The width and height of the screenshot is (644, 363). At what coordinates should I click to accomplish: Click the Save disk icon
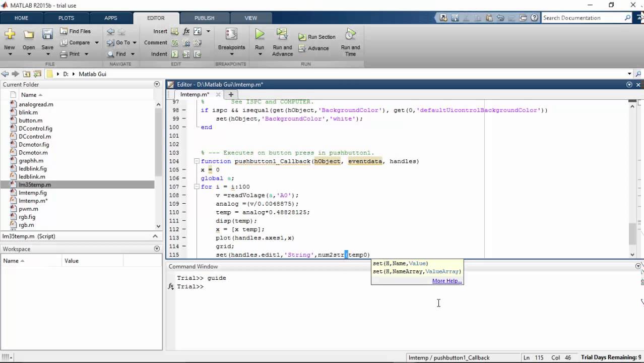pyautogui.click(x=47, y=34)
